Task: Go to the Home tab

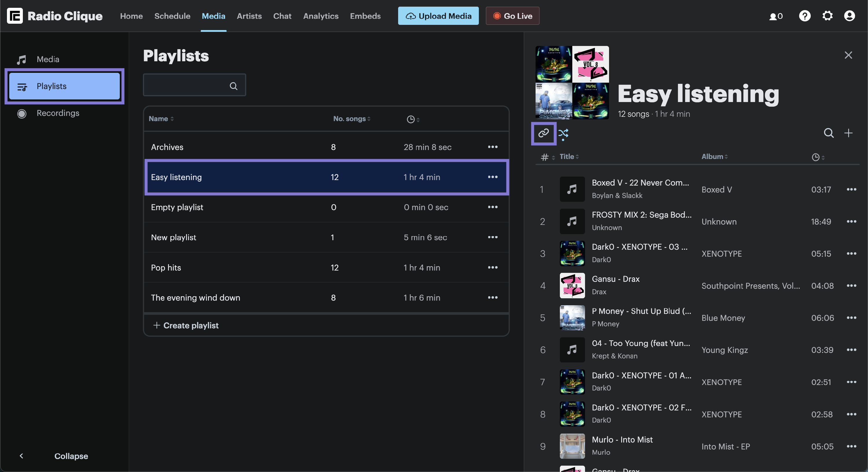Action: [x=131, y=16]
